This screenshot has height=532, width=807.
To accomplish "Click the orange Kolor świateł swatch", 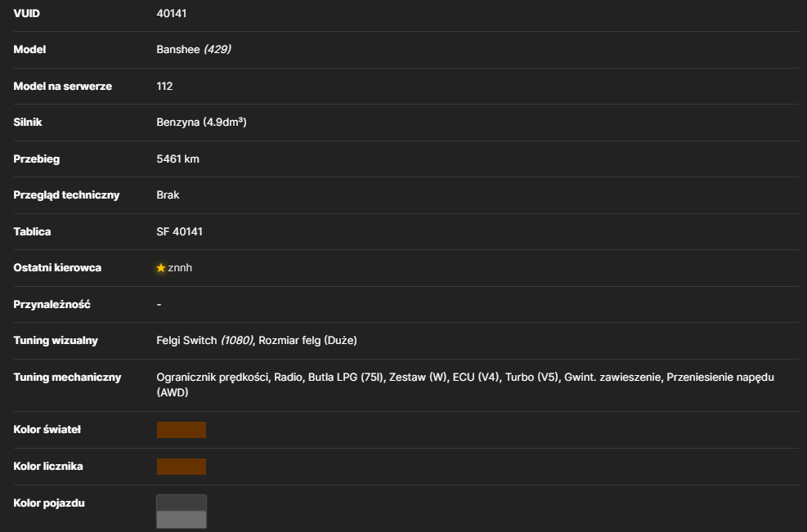I will (182, 430).
